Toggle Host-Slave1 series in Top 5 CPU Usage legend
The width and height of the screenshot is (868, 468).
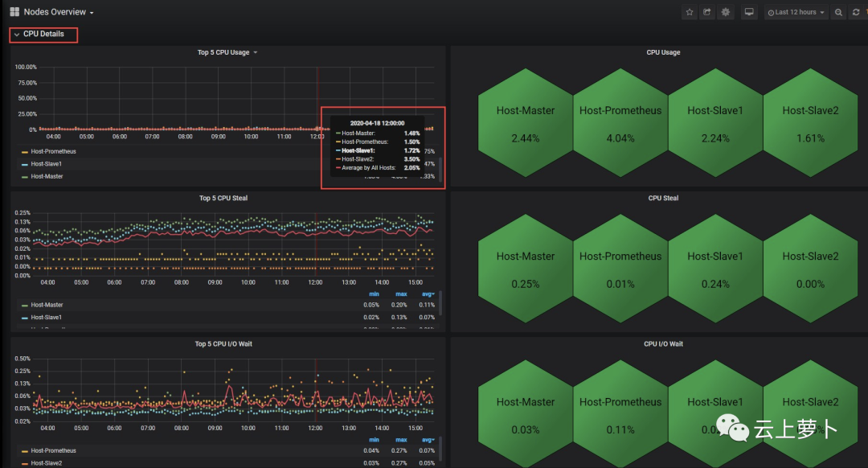tap(46, 164)
